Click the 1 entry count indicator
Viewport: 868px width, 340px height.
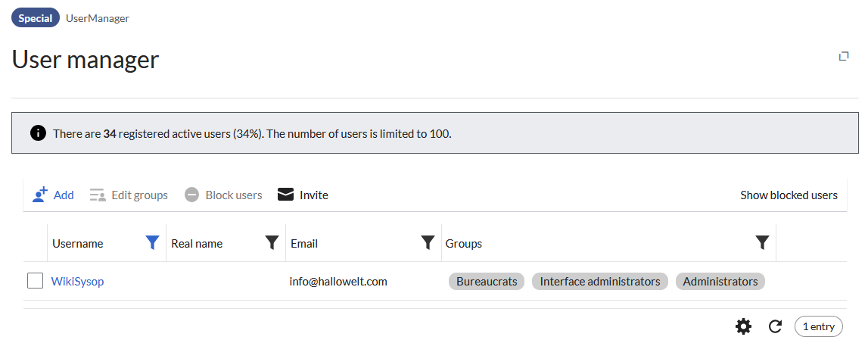[818, 326]
